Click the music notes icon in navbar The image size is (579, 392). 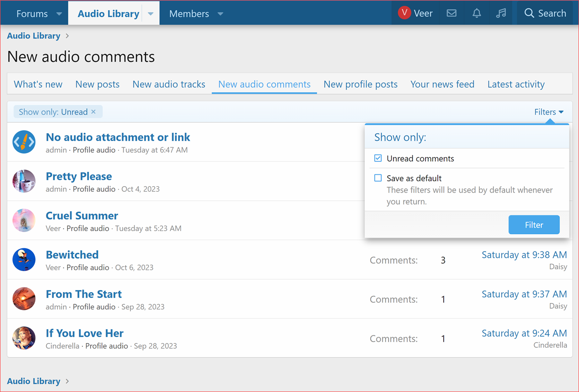501,13
